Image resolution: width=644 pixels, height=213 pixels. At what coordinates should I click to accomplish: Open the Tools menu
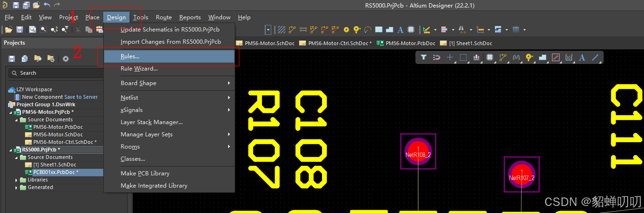tap(140, 17)
